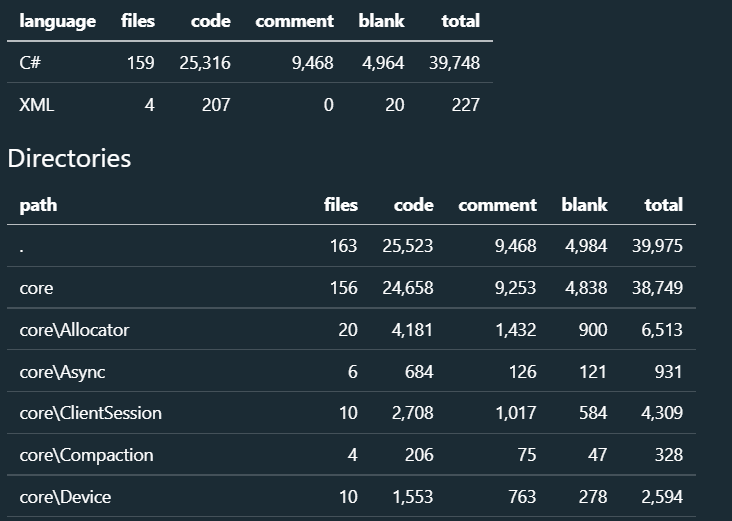Select the core\Compaction directory path
The image size is (732, 521).
(86, 455)
